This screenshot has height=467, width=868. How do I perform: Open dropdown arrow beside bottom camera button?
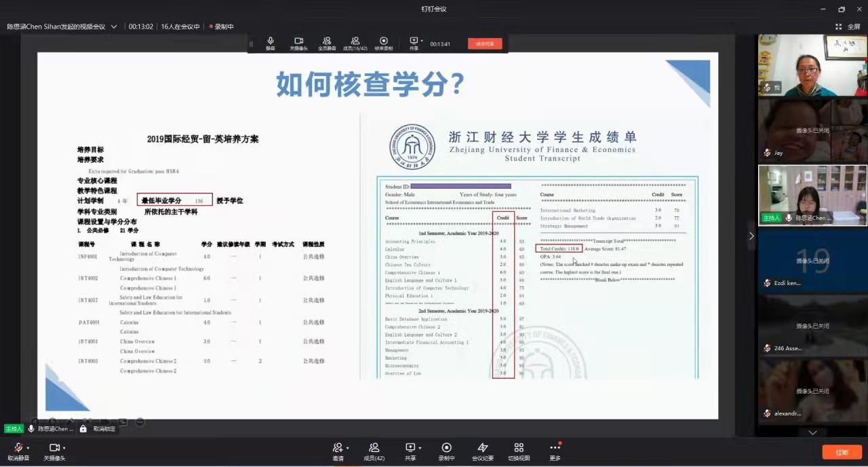point(64,448)
